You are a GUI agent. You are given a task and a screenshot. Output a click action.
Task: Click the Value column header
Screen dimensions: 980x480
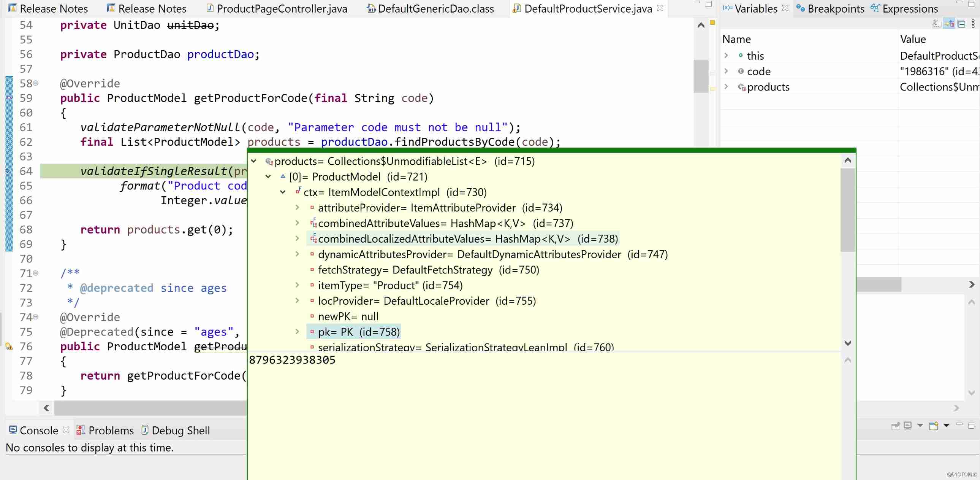point(913,39)
